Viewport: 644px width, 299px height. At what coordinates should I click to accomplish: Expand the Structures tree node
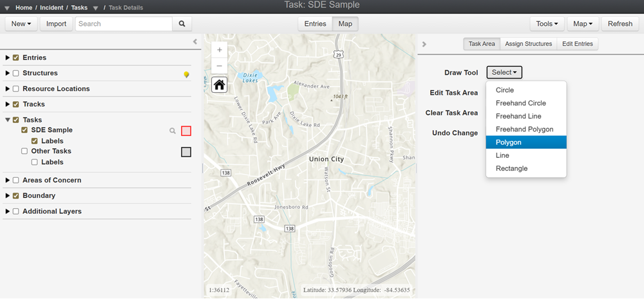click(7, 73)
